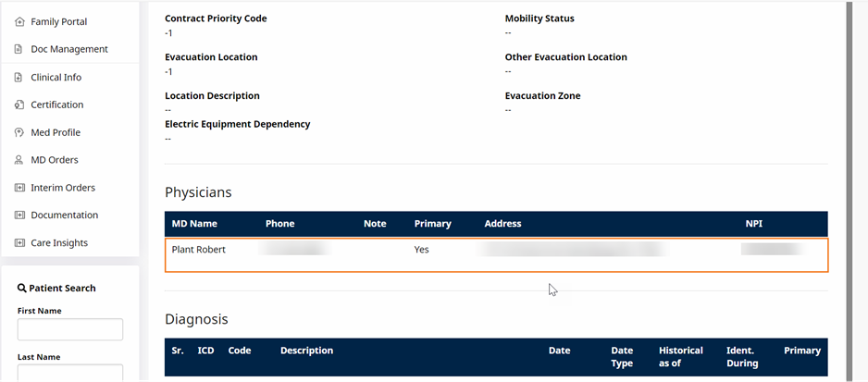This screenshot has height=382, width=868.
Task: Click the NPI column header
Action: coord(754,224)
